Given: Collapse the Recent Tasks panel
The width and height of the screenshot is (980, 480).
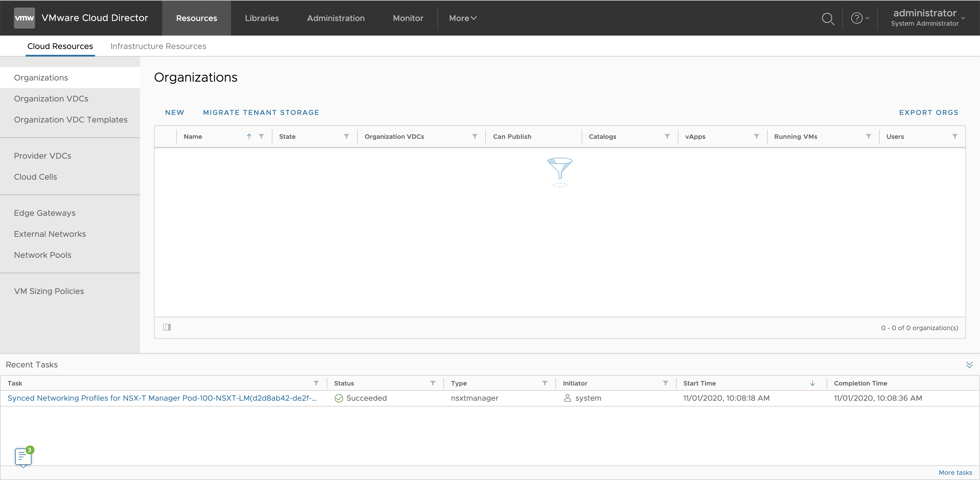Looking at the screenshot, I should click(969, 365).
